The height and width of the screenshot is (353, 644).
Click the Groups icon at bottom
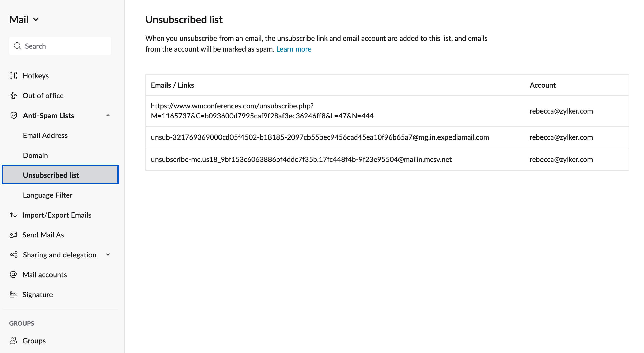[14, 340]
